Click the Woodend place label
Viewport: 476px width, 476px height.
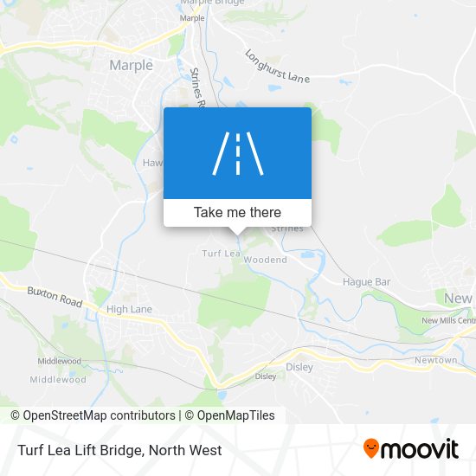[x=266, y=260]
